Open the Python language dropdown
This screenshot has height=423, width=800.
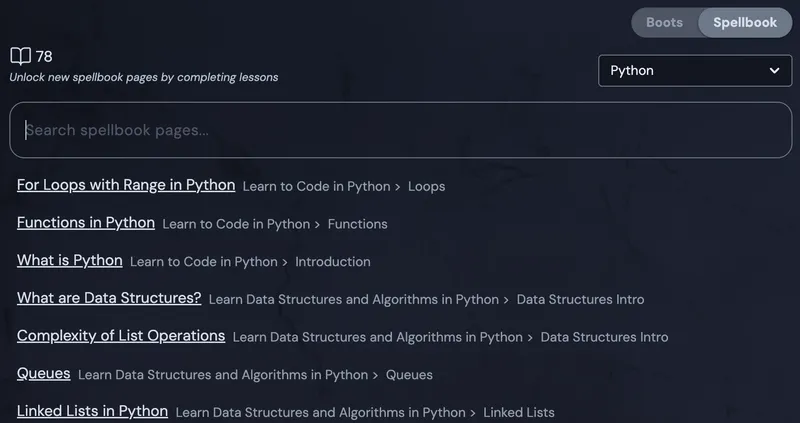coord(694,71)
